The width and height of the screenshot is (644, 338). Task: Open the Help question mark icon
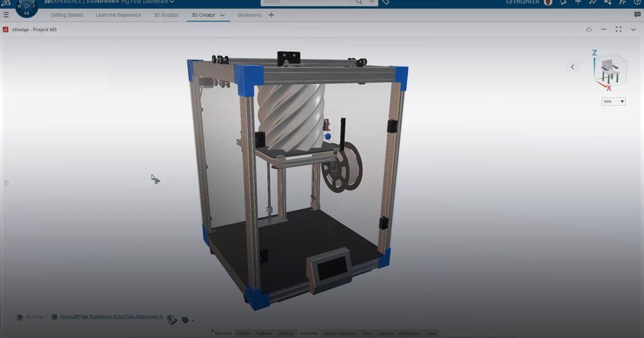click(x=636, y=2)
